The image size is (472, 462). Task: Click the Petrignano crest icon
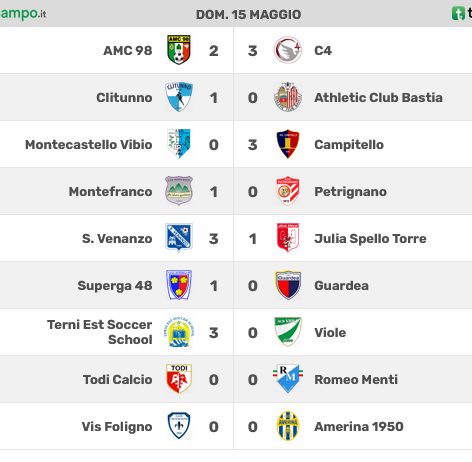pos(288,191)
